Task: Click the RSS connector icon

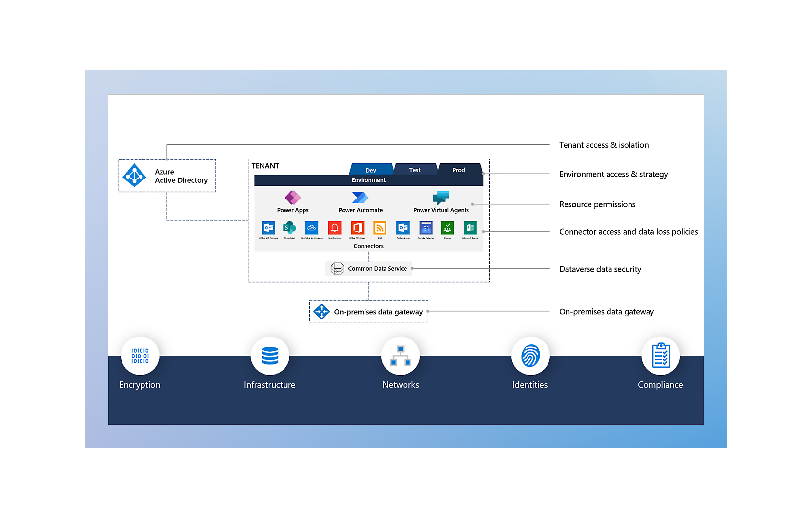Action: coord(380,228)
